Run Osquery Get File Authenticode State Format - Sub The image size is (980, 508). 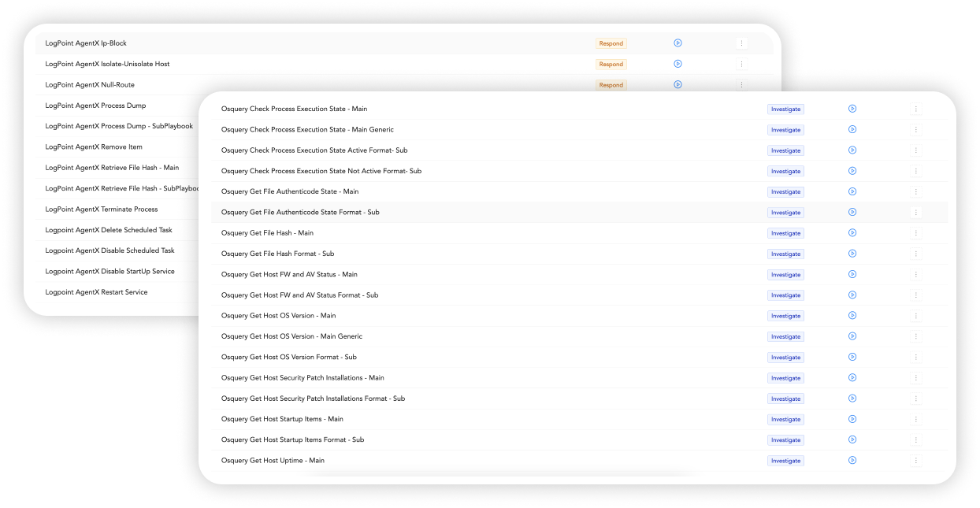852,212
